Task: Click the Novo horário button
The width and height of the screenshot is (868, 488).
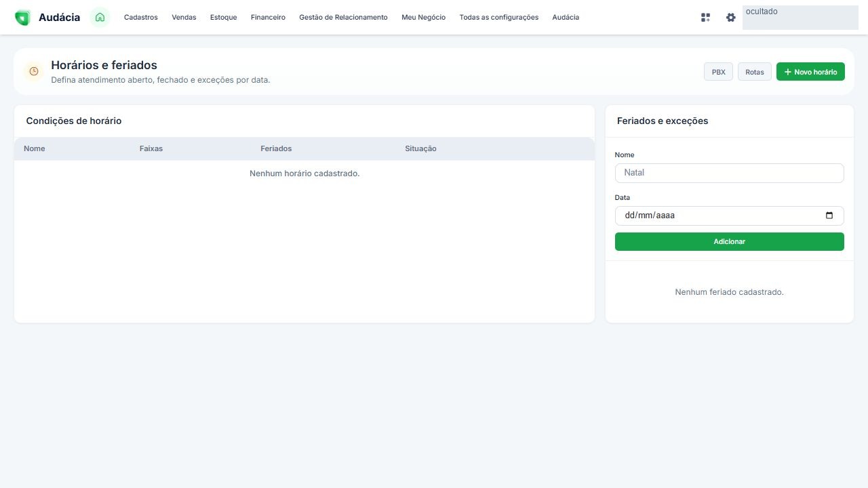Action: coord(810,72)
